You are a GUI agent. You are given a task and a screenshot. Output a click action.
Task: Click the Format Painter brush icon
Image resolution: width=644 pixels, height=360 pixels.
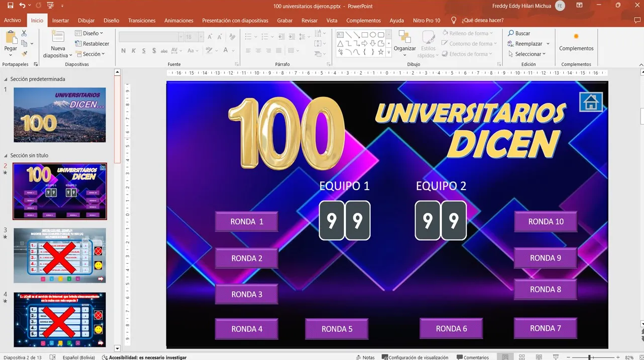[24, 53]
